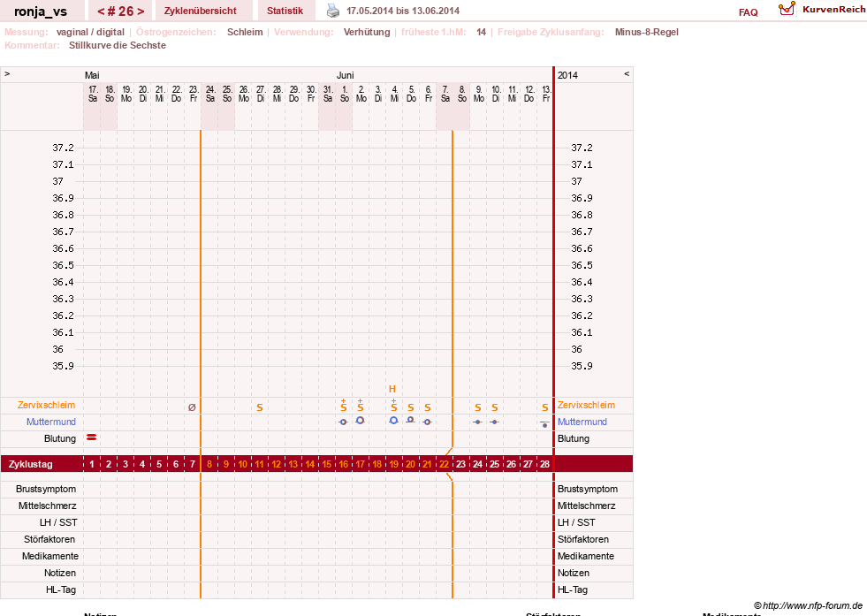Click the left LH / SST row label
867x616 pixels.
pos(58,522)
